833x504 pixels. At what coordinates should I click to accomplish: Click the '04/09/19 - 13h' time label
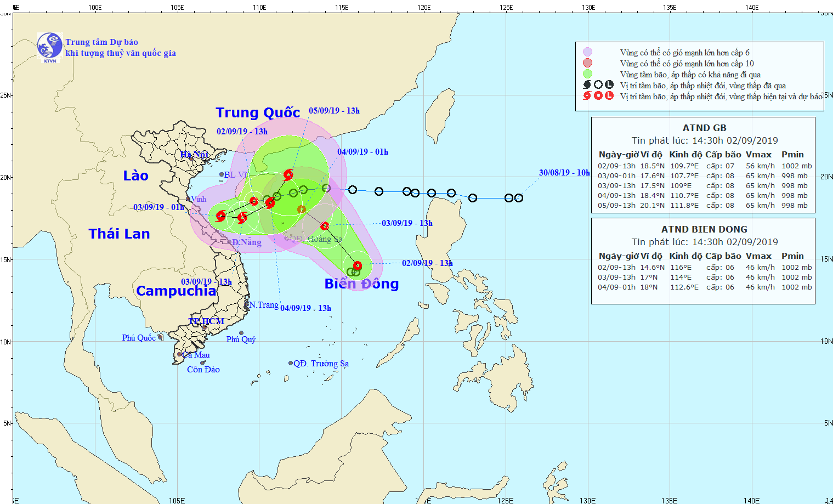pos(305,308)
